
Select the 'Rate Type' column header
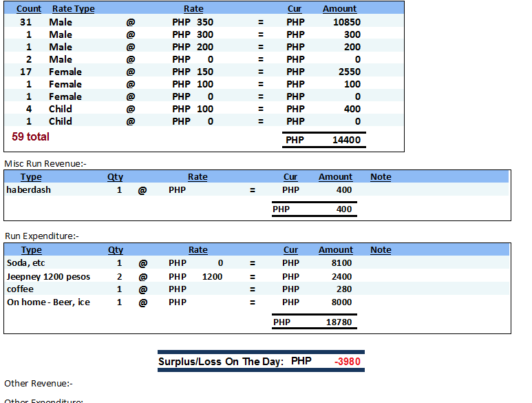coord(73,9)
